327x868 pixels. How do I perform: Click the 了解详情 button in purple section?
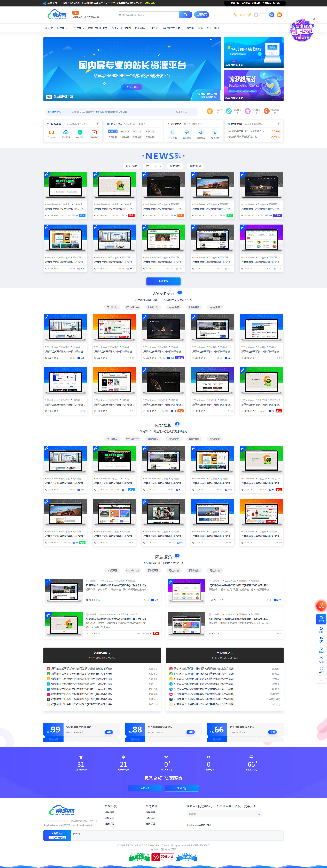click(x=182, y=789)
